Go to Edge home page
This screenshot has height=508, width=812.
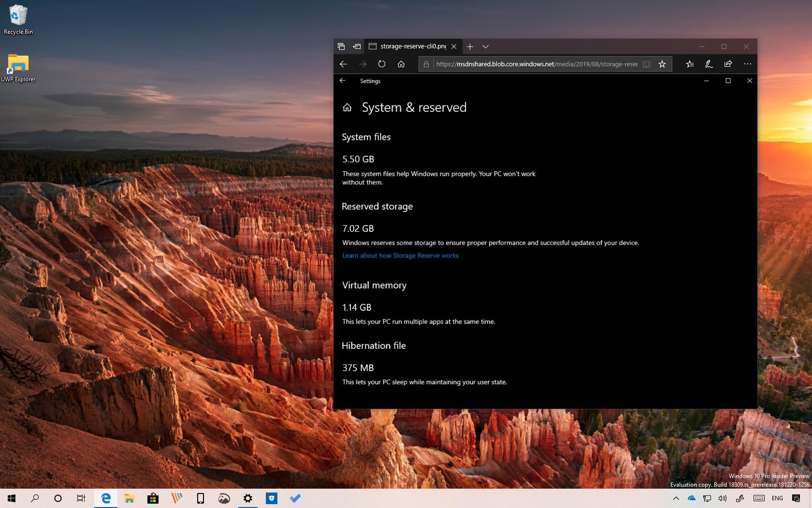[x=401, y=64]
